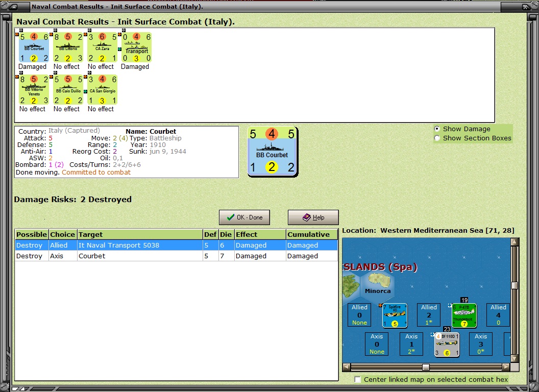The image size is (539, 392).
Task: Click map vertical scrollbar down arrow
Action: click(514, 358)
